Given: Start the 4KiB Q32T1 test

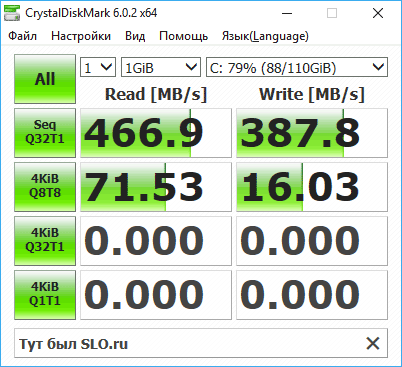Looking at the screenshot, I should tap(45, 241).
